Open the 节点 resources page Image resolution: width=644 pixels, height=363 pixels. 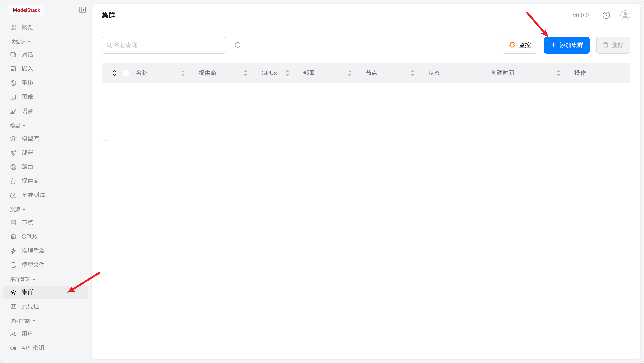[x=46, y=222]
